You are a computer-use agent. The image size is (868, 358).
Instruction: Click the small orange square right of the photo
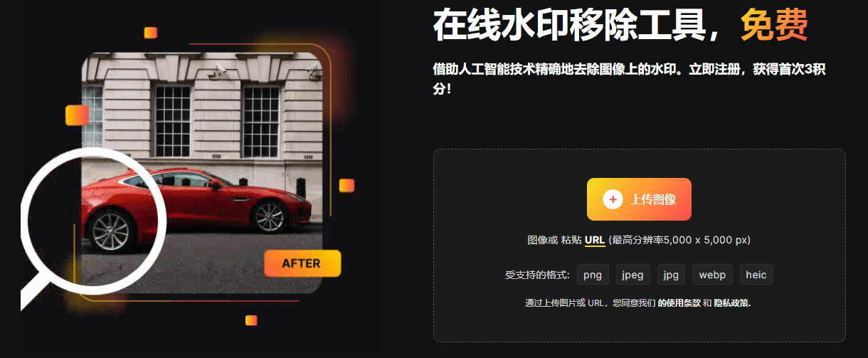[346, 186]
